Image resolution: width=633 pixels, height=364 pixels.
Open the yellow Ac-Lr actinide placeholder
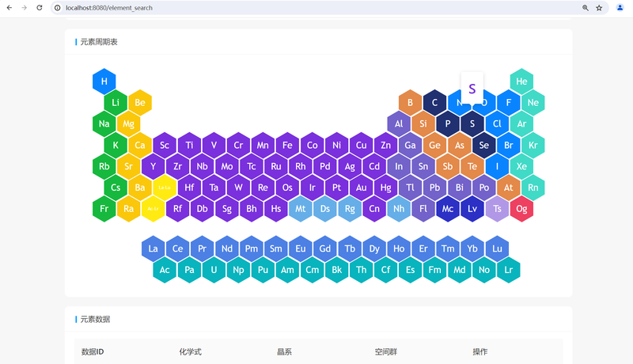click(153, 209)
